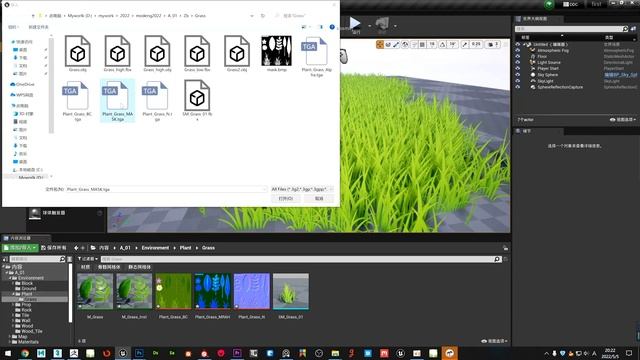The height and width of the screenshot is (360, 640).
Task: Open the World Outliner view options
Action: (623, 120)
